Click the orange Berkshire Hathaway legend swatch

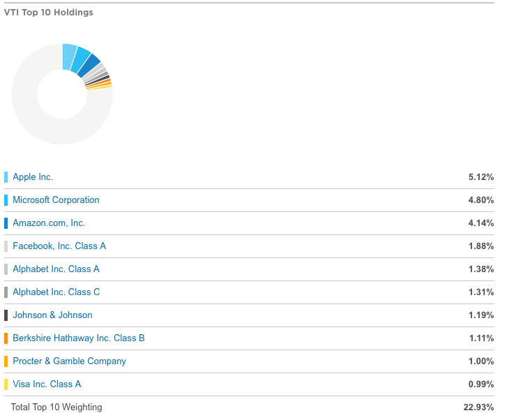click(x=6, y=338)
